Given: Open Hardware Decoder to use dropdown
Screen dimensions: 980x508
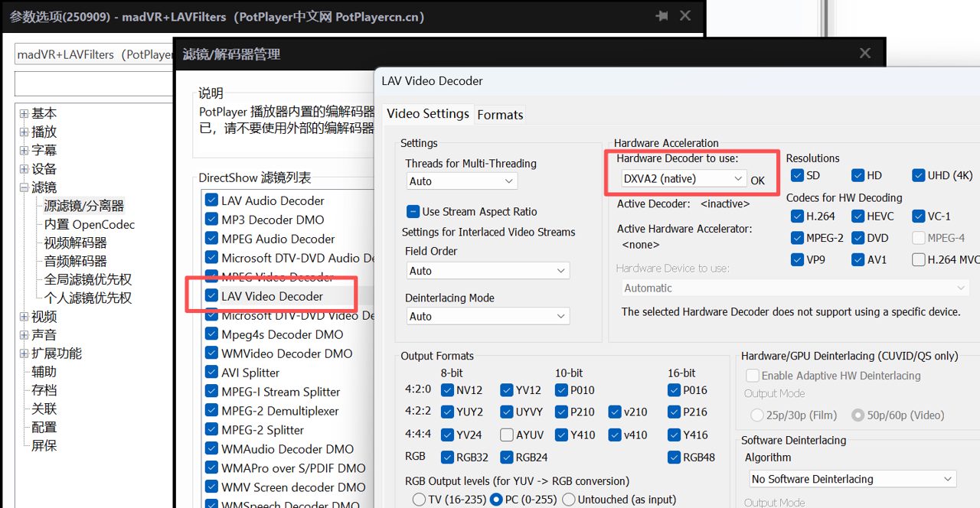Looking at the screenshot, I should click(684, 178).
